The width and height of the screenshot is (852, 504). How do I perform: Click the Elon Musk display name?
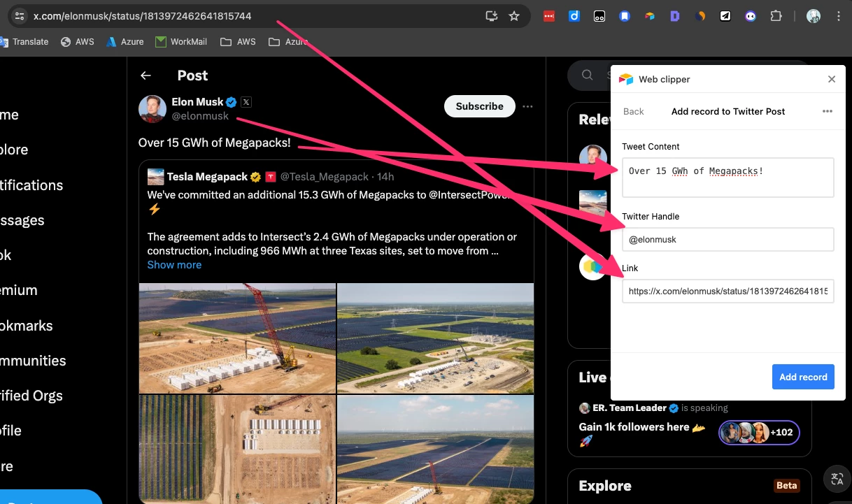click(x=197, y=102)
